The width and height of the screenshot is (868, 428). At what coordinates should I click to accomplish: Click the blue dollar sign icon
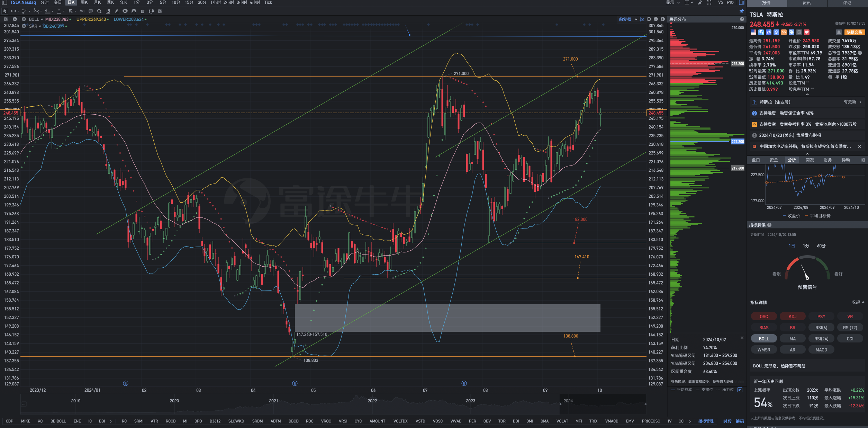[x=776, y=32]
